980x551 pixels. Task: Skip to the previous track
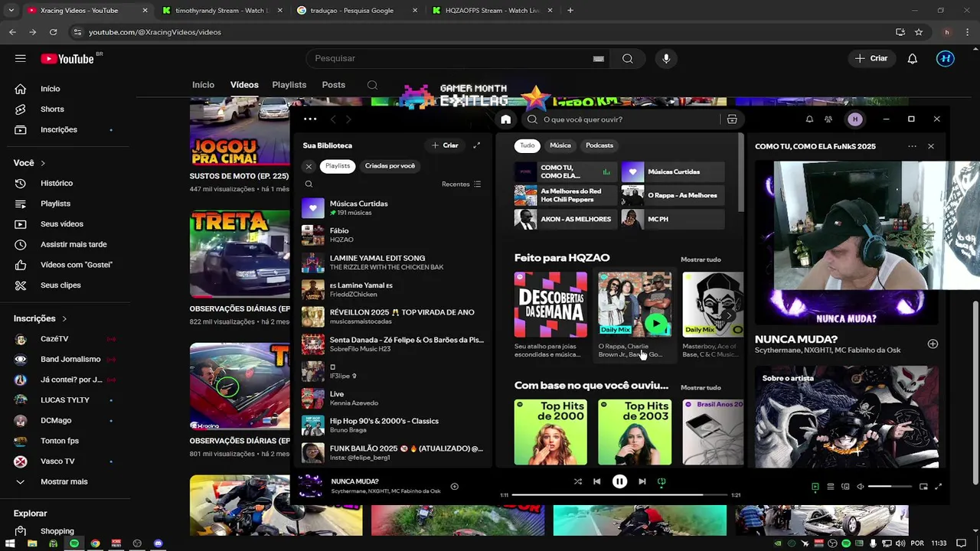[596, 481]
